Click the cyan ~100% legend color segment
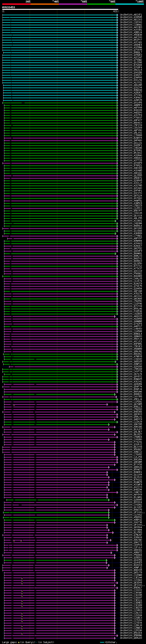 point(130,4)
